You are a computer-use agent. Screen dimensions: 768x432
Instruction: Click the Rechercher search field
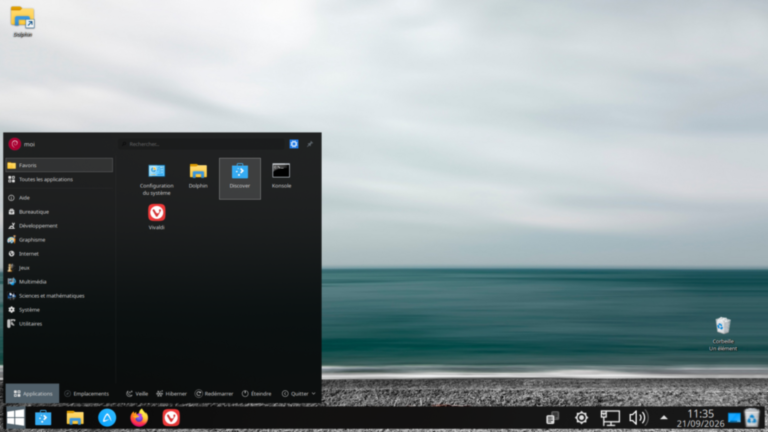tap(201, 144)
